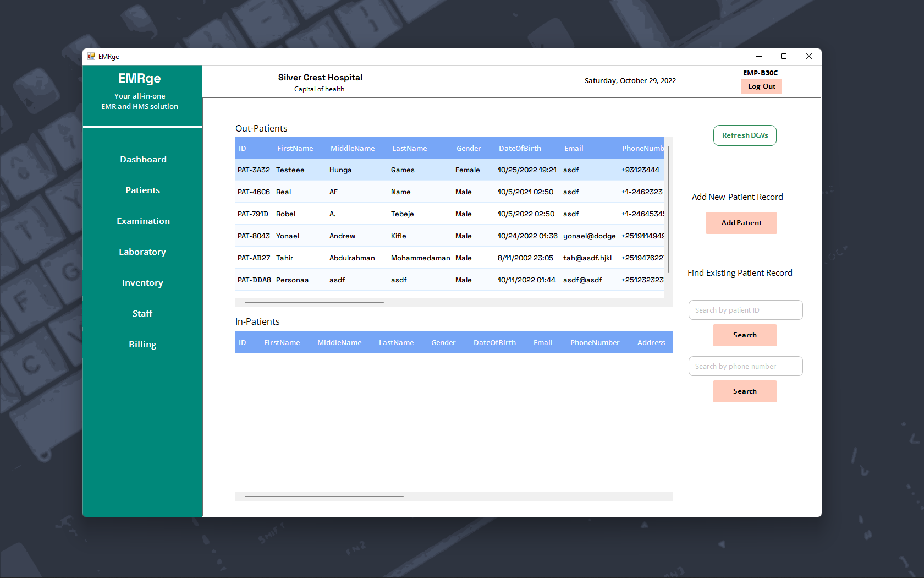Focus the Search by patient ID field
Screen dimensions: 924x578
pos(745,310)
